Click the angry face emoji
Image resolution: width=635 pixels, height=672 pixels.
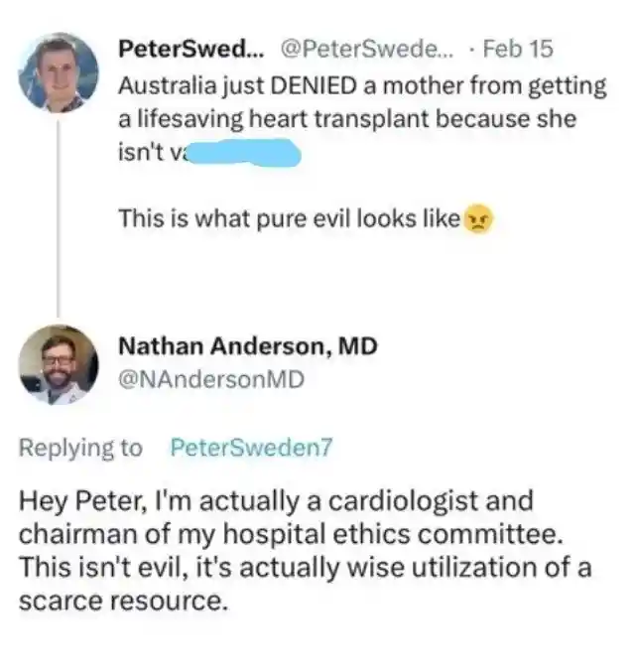[478, 218]
